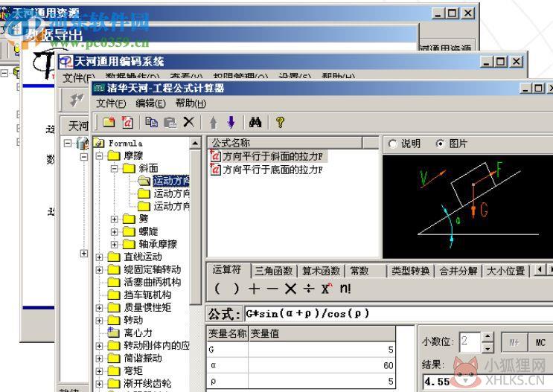
Task: Select the 图片 radio button
Action: click(x=440, y=144)
